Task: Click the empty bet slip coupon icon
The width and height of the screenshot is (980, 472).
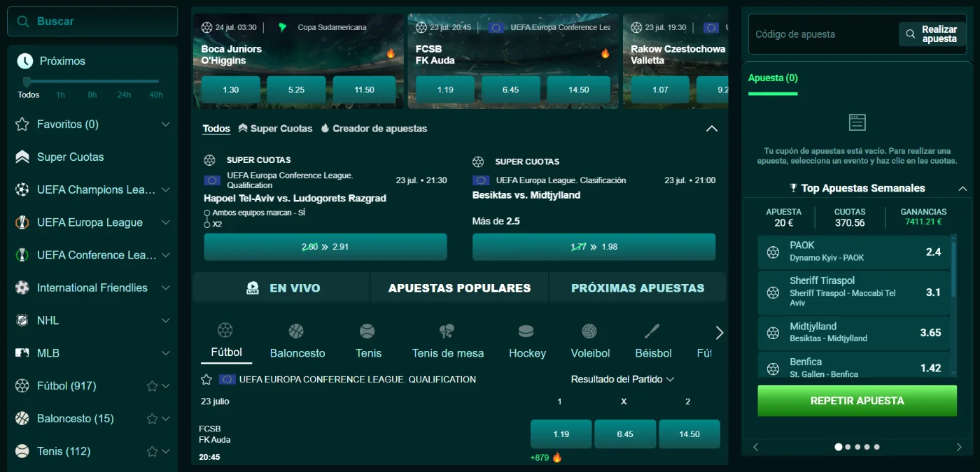Action: coord(857,123)
